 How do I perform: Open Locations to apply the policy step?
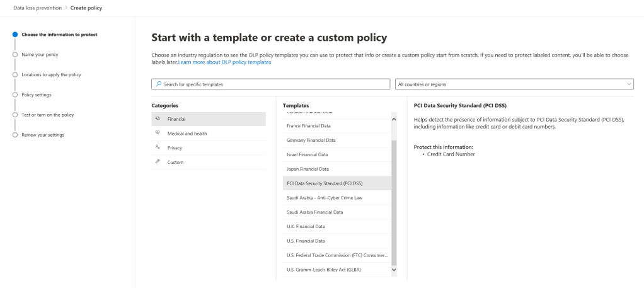click(x=51, y=74)
